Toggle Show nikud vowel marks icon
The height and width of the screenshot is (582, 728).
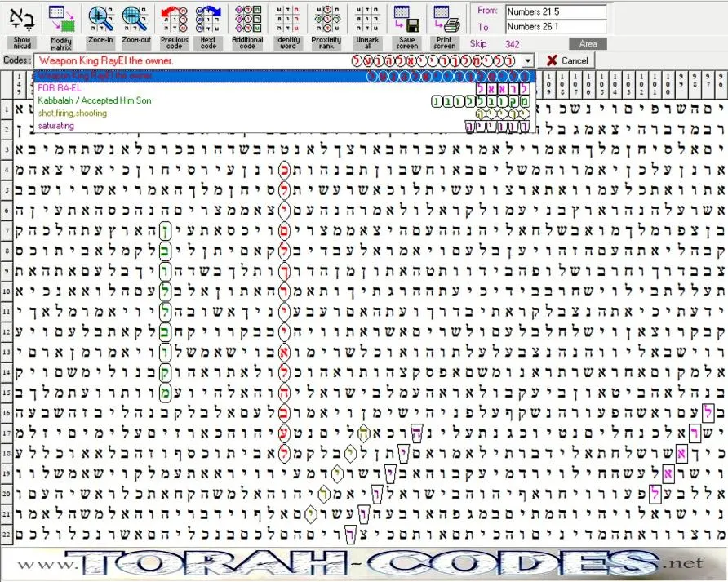click(x=22, y=27)
